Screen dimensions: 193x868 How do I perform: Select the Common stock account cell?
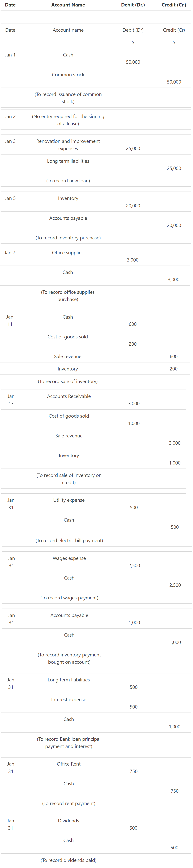click(68, 75)
